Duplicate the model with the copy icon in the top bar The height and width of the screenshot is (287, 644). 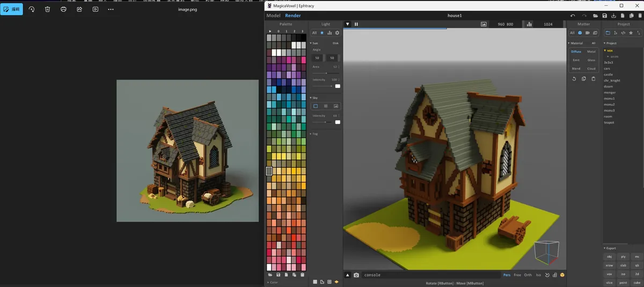(631, 16)
